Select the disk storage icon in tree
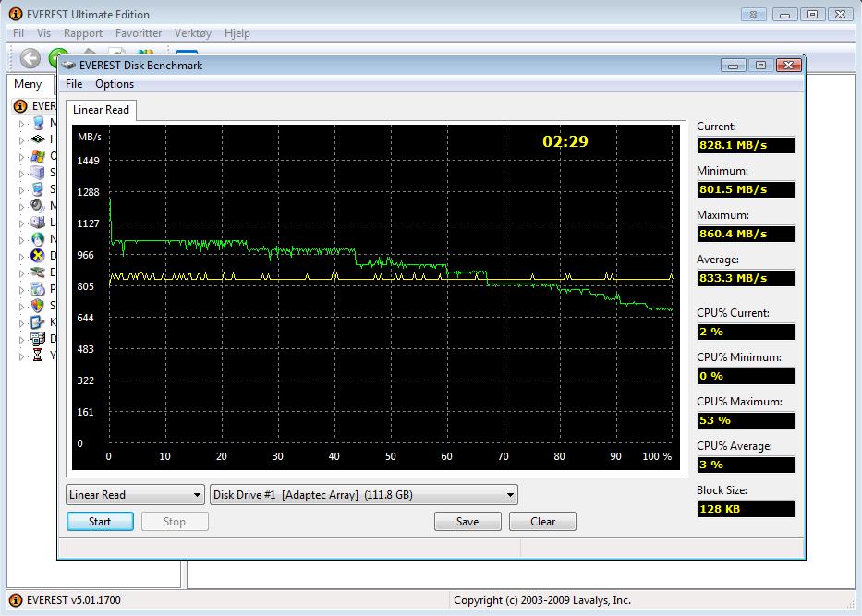862x616 pixels. click(37, 223)
